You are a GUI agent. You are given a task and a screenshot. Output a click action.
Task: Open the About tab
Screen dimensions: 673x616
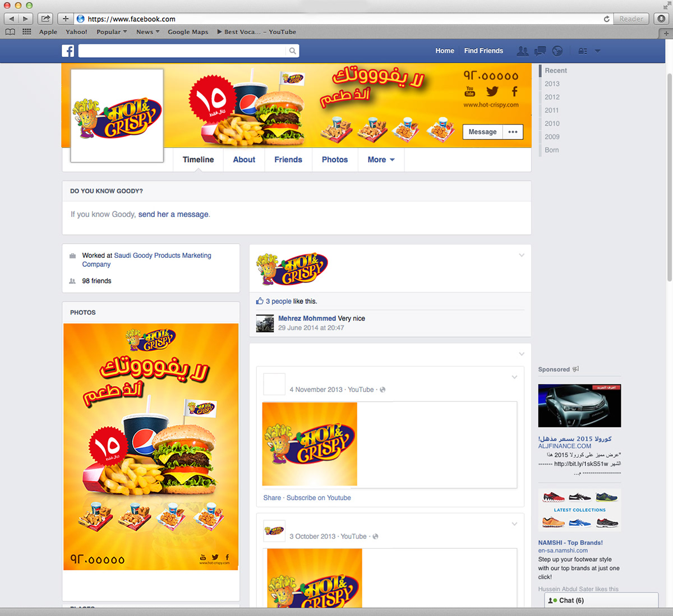(x=244, y=160)
